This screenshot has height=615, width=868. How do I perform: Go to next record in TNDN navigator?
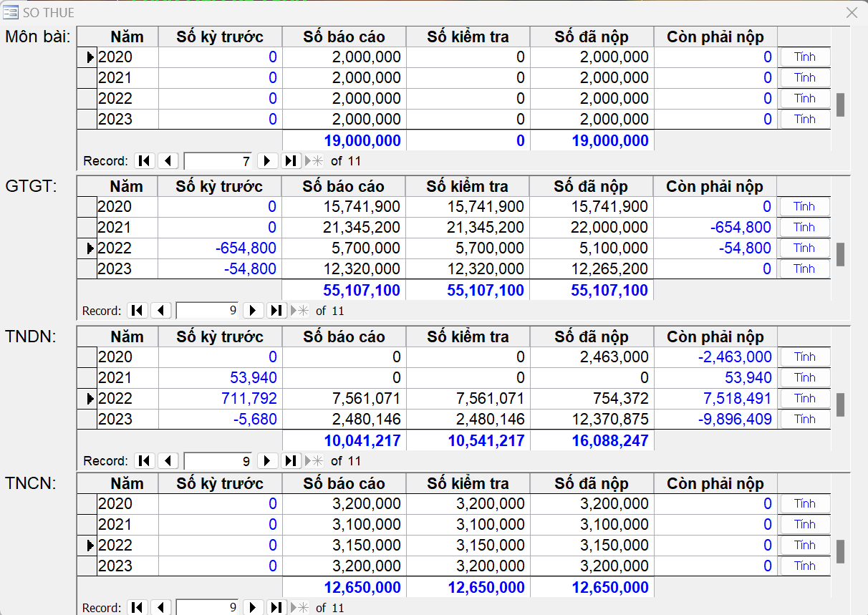point(267,461)
